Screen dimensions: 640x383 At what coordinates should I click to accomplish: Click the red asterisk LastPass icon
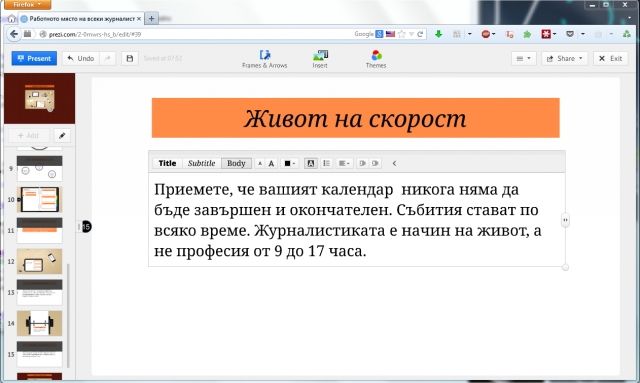546,34
